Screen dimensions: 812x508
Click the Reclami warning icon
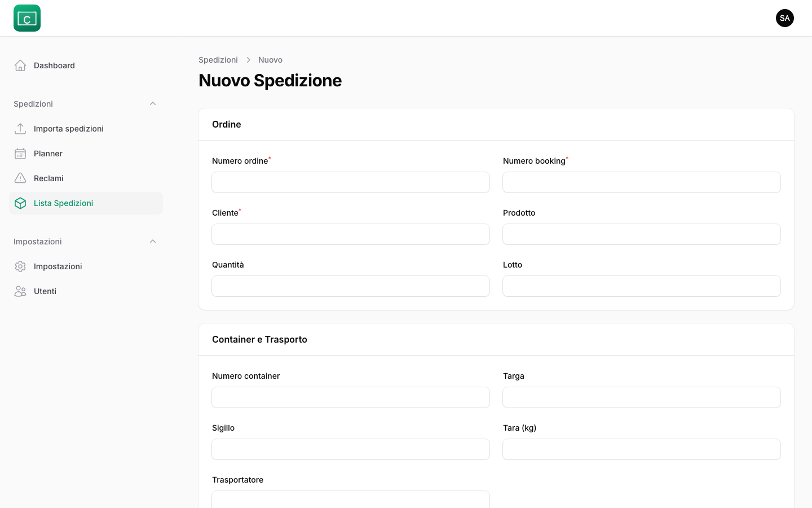[20, 178]
